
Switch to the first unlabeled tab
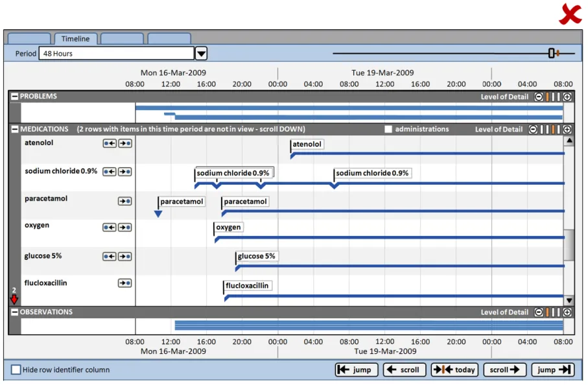point(29,39)
